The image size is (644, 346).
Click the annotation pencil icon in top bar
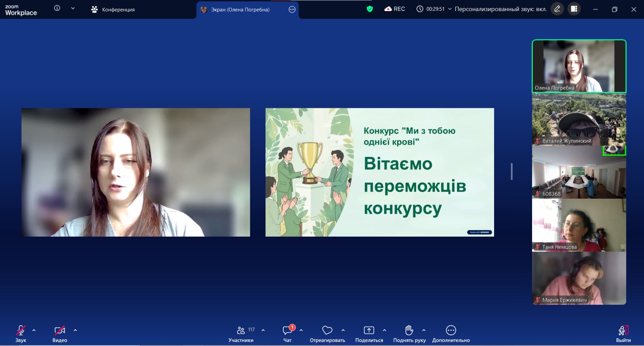[x=557, y=9]
